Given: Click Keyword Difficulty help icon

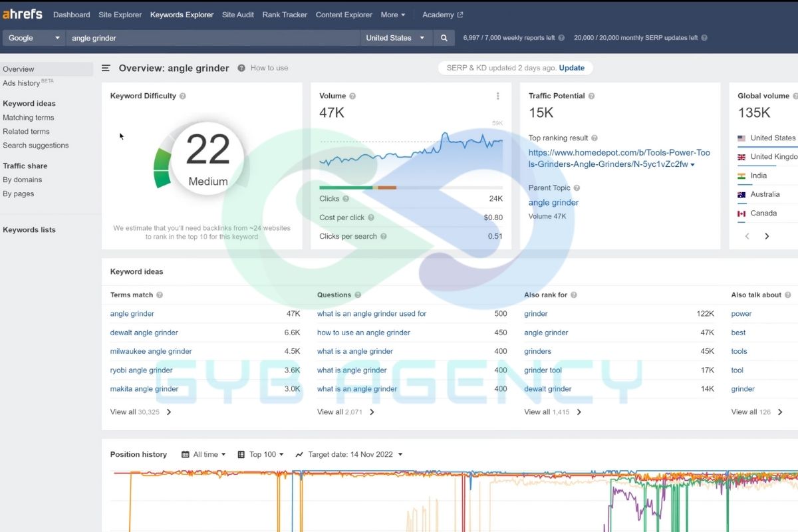Looking at the screenshot, I should click(183, 96).
